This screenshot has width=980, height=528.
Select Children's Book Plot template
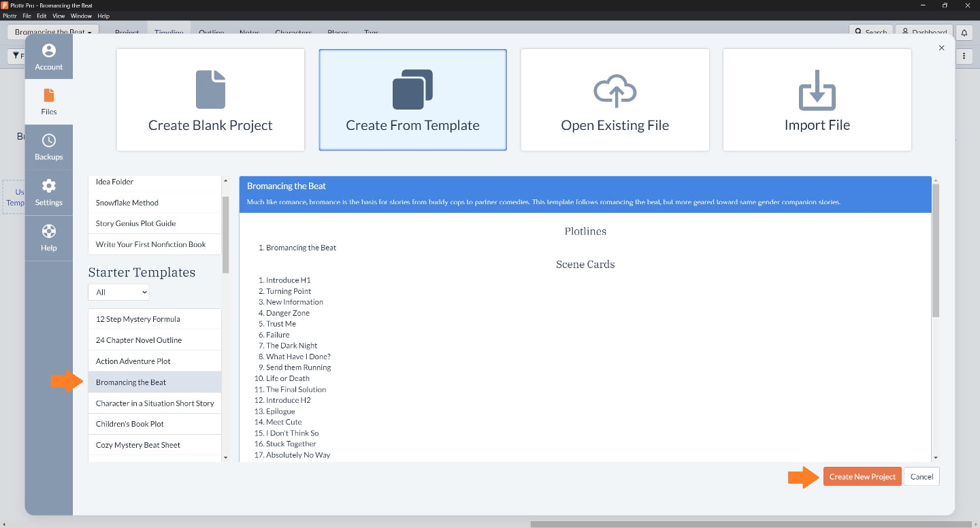point(154,424)
